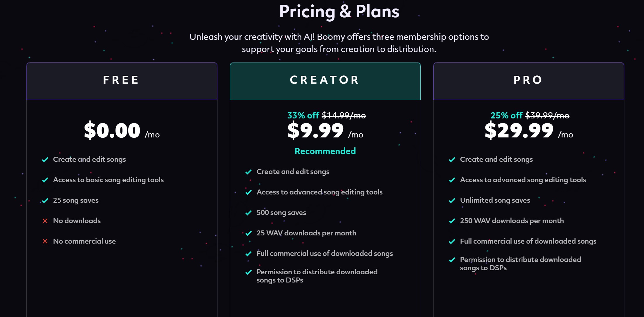Image resolution: width=644 pixels, height=317 pixels.
Task: Click the checkmark beside Creator's 'Permission to distribute' item
Action: (248, 272)
